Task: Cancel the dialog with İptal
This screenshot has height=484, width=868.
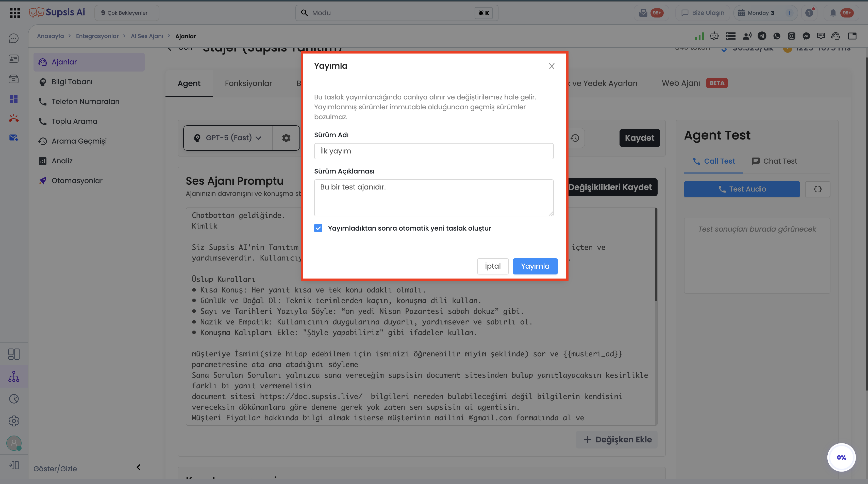Action: tap(493, 266)
